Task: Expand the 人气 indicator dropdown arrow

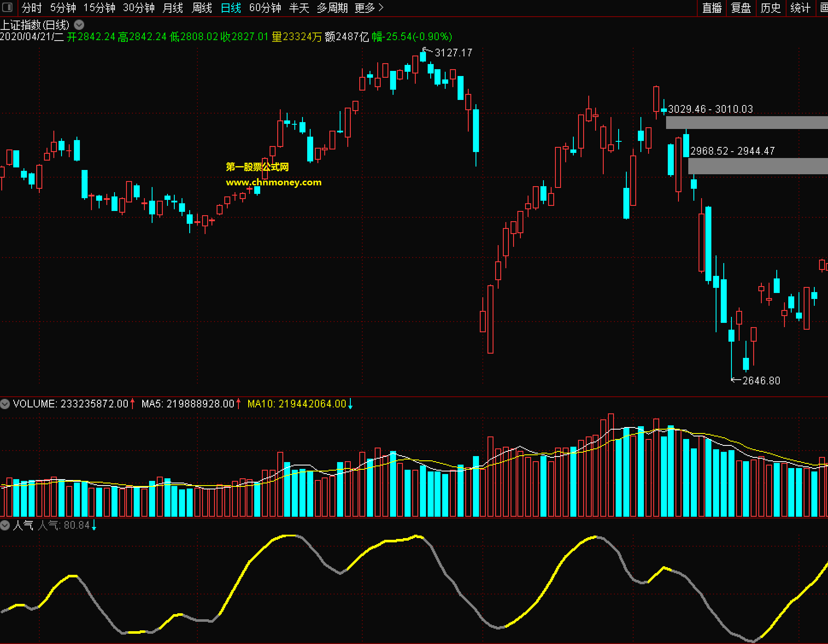Action: [5, 525]
